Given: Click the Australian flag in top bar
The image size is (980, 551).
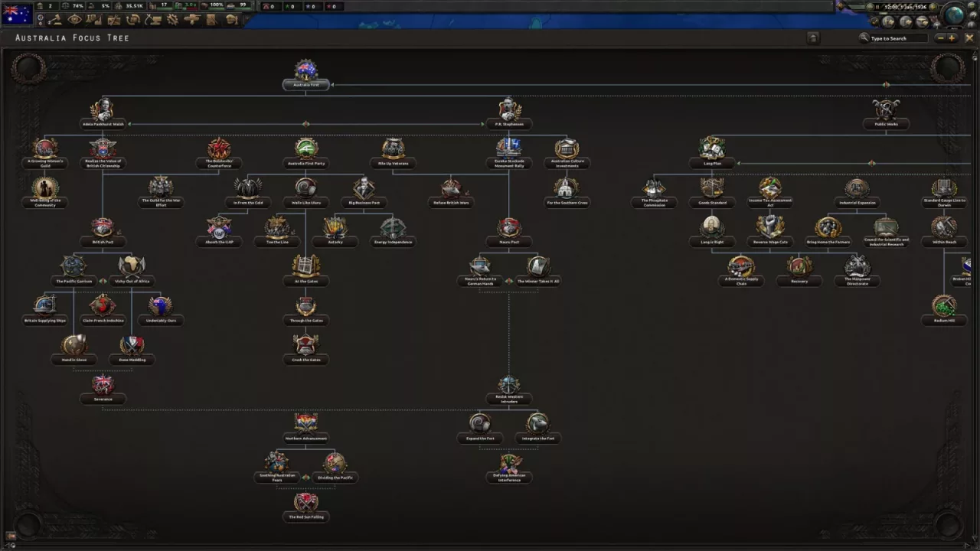Looking at the screenshot, I should (16, 13).
